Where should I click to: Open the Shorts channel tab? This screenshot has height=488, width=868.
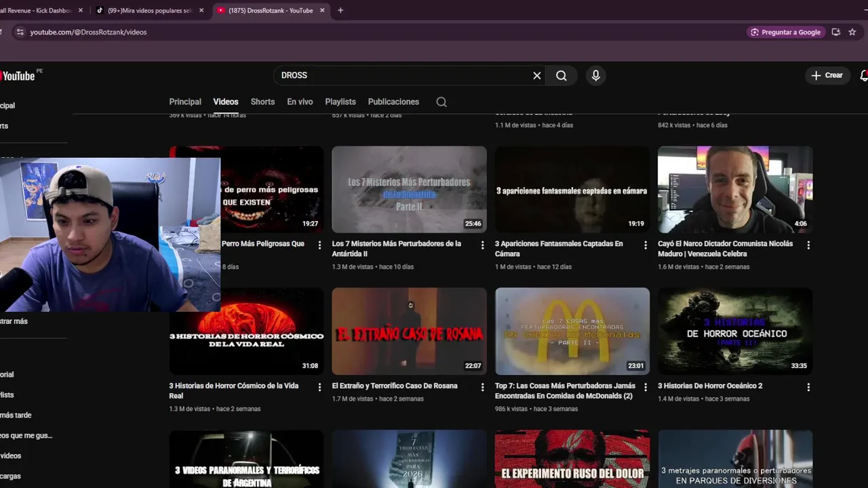pyautogui.click(x=262, y=102)
